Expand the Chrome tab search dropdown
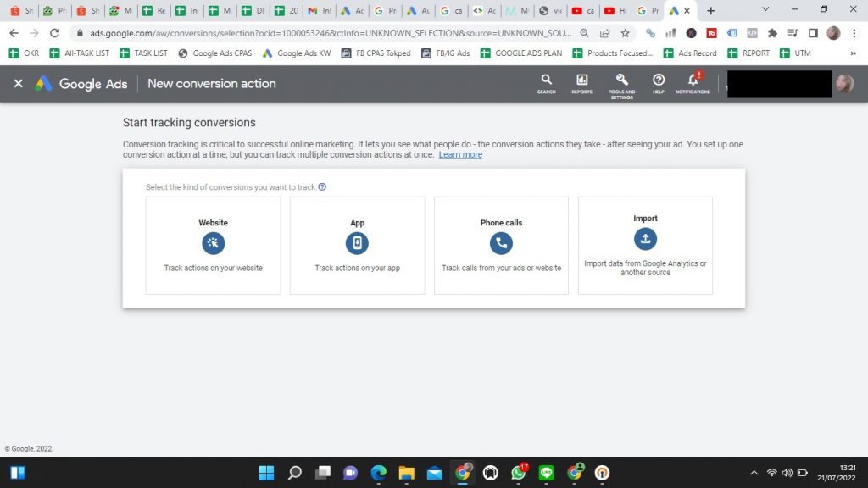The image size is (868, 488). pos(766,10)
